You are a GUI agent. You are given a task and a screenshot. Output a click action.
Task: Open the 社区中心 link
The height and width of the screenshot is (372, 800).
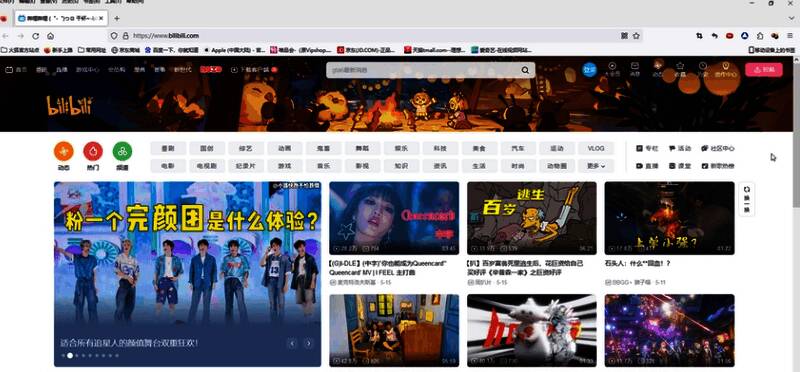point(718,148)
